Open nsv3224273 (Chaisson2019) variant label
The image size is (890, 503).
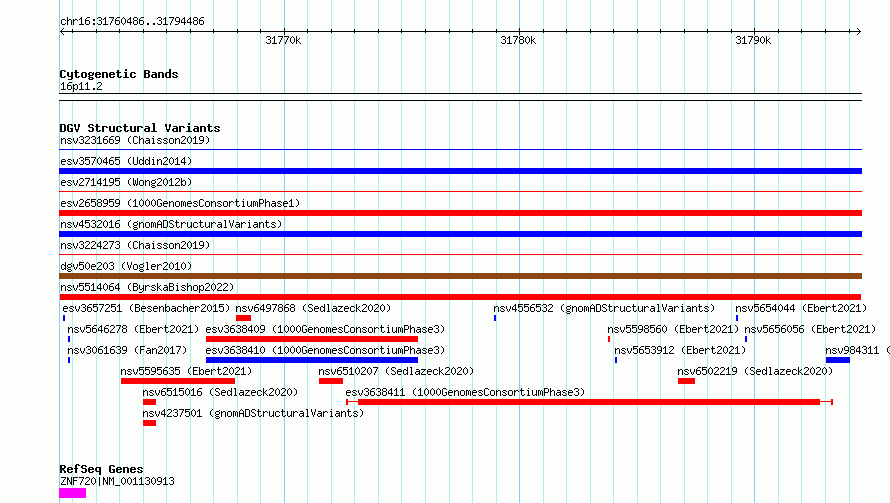click(135, 245)
